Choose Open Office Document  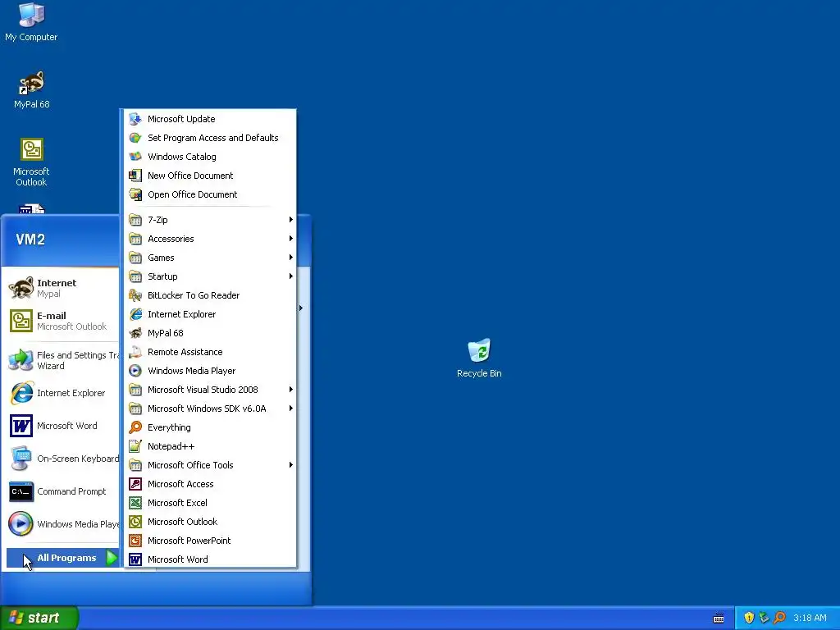[210, 194]
